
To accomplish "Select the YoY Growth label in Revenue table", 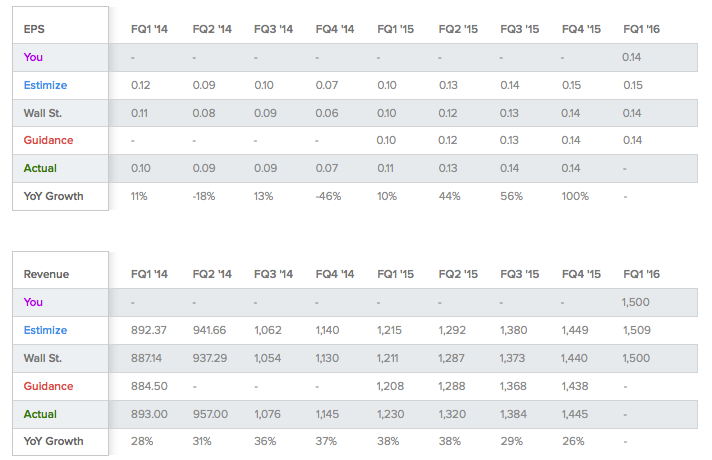I will [54, 441].
